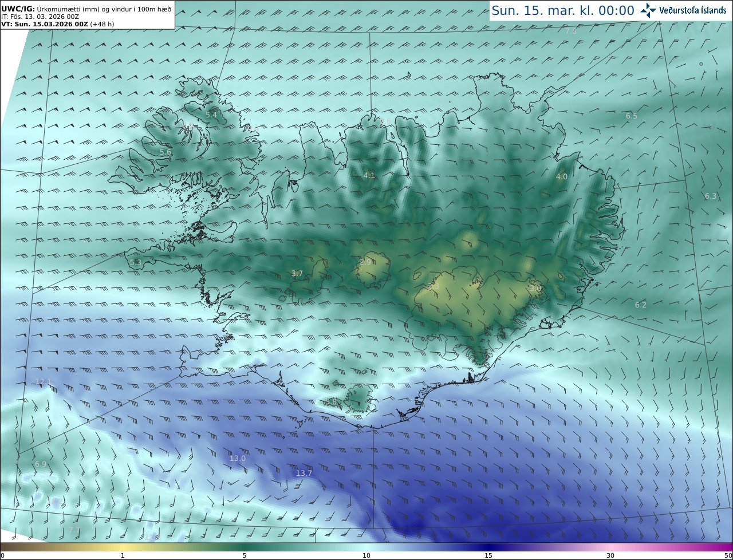Click the 0 label on the color scale
This screenshot has width=733, height=560.
pos(2,555)
